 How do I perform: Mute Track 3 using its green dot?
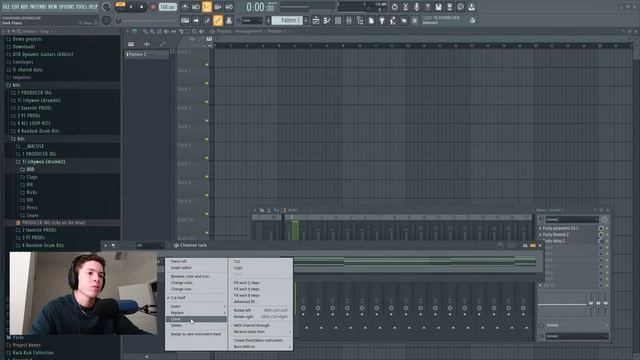[207, 102]
